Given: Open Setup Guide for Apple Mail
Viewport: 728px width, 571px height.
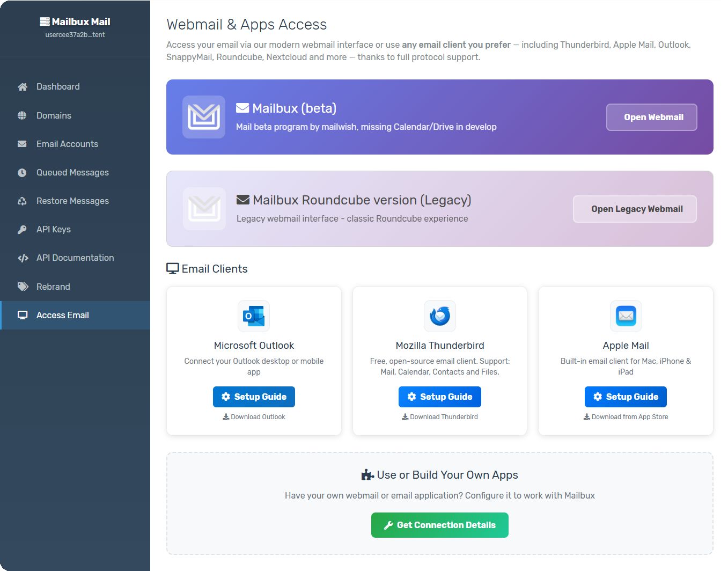Looking at the screenshot, I should pos(626,397).
